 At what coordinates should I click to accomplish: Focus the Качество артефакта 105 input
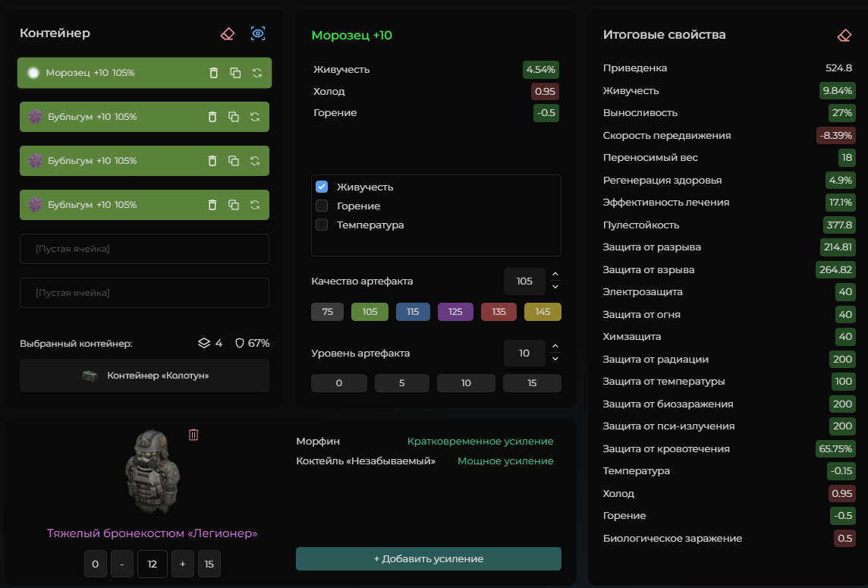click(524, 281)
